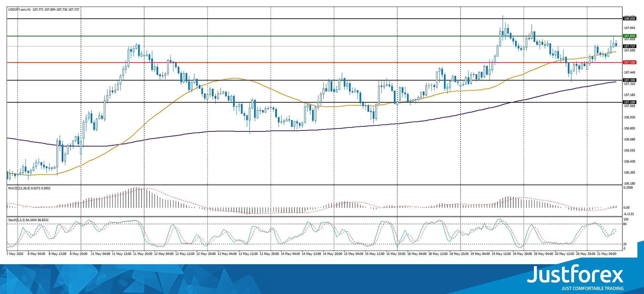The width and height of the screenshot is (644, 294).
Task: Click the 12 May 12:00 time label
Action: [x=185, y=254]
